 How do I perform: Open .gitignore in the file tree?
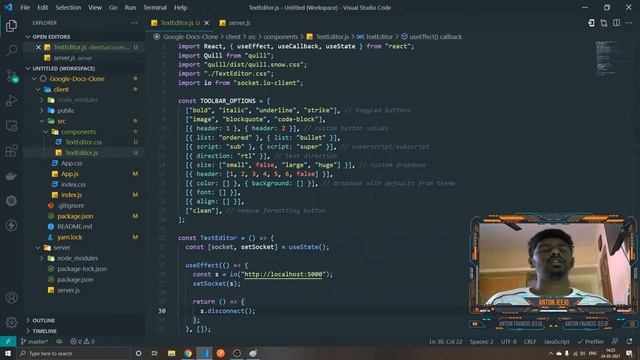(84, 206)
